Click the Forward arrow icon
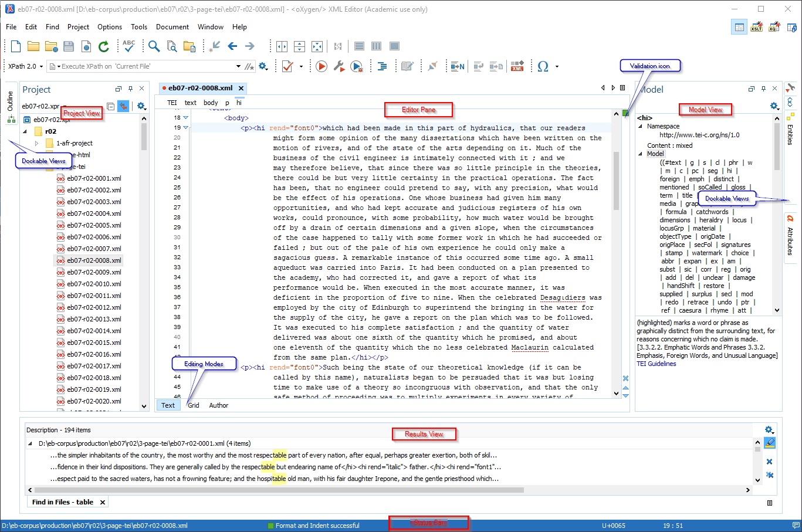802x532 pixels. point(250,46)
